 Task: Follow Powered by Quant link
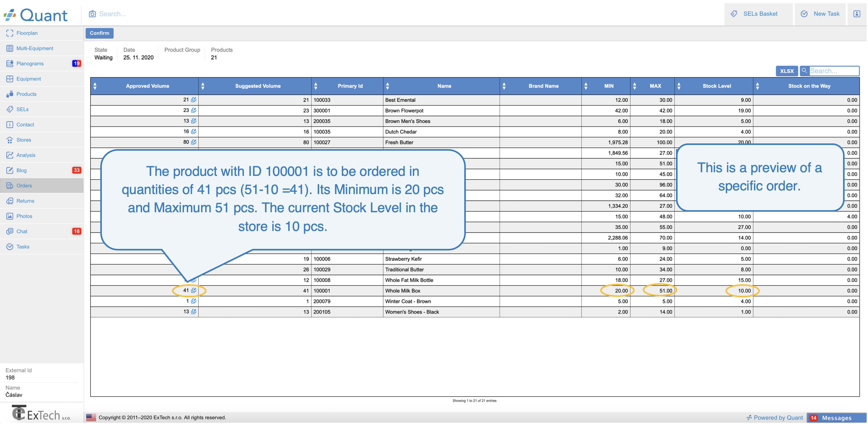(x=775, y=418)
